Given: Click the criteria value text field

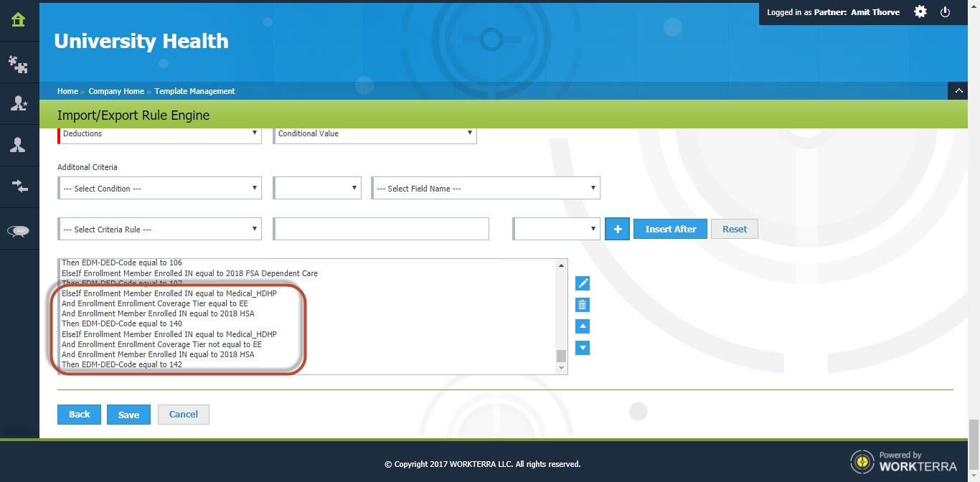Looking at the screenshot, I should click(x=381, y=229).
